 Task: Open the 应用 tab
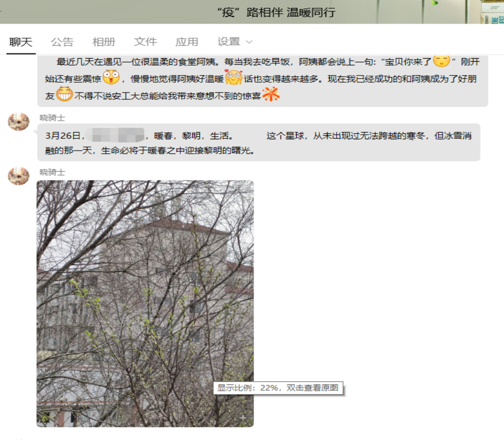[187, 42]
